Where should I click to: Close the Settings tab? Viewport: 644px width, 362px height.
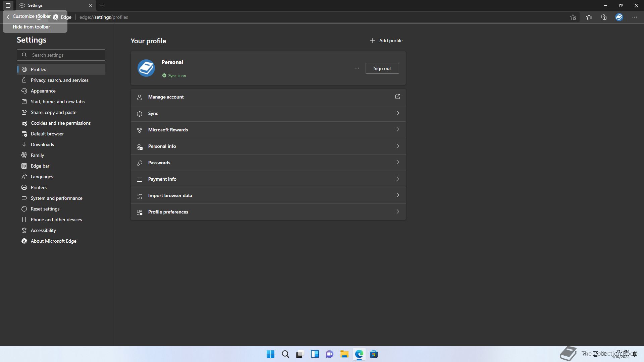[x=91, y=5]
